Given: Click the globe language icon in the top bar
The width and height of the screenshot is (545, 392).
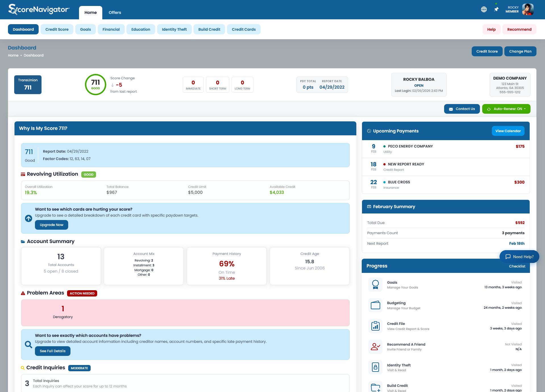Looking at the screenshot, I should point(484,9).
